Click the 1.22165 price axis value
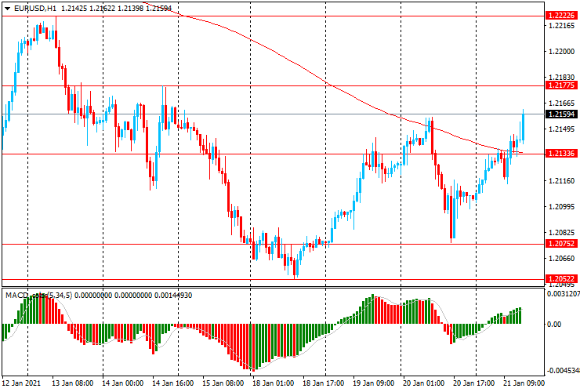The image size is (580, 392). 562,26
